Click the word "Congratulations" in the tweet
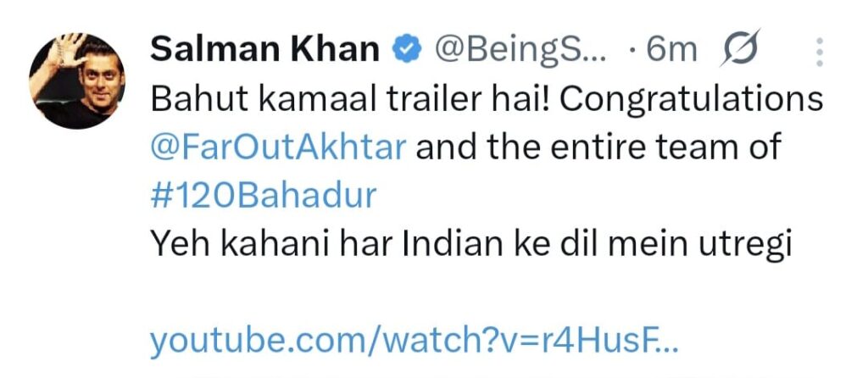The image size is (868, 378). (692, 99)
